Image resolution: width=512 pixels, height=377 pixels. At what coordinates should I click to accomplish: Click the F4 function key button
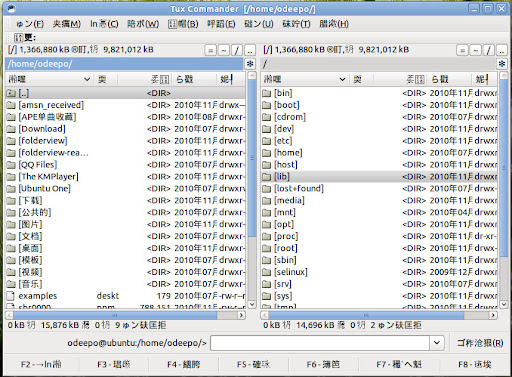(184, 364)
